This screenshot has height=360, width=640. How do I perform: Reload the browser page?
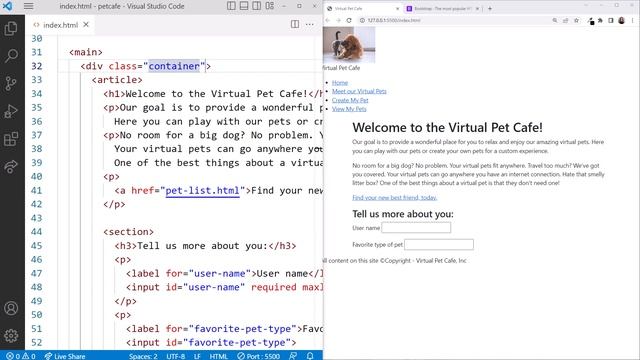tap(349, 20)
